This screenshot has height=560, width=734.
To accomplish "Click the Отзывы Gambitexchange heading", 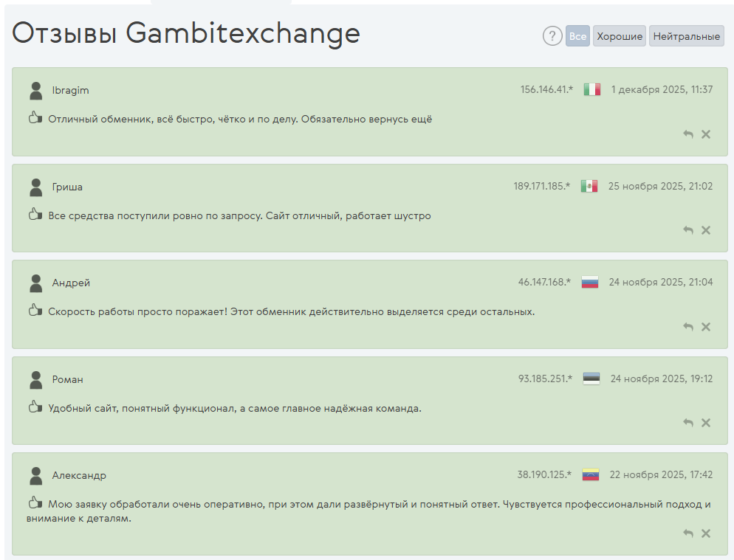I will 186,33.
